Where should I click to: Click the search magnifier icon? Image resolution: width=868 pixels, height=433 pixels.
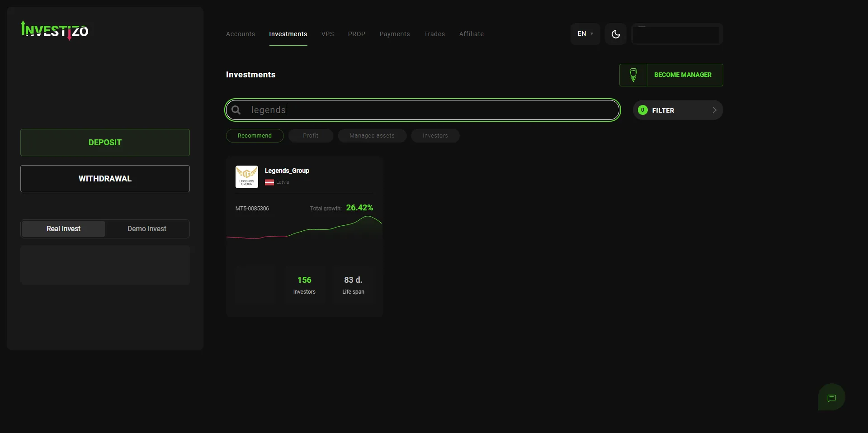click(x=236, y=110)
